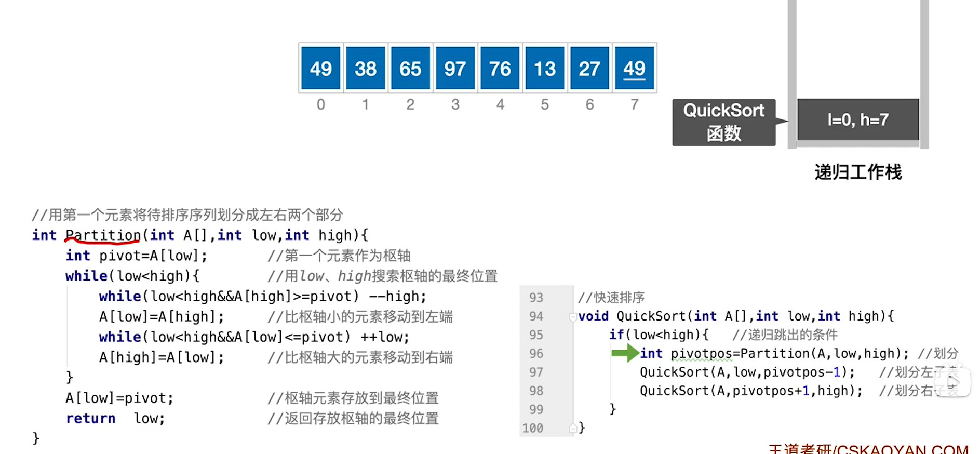The height and width of the screenshot is (454, 980).
Task: Click index label 5 under the array
Action: [x=545, y=104]
